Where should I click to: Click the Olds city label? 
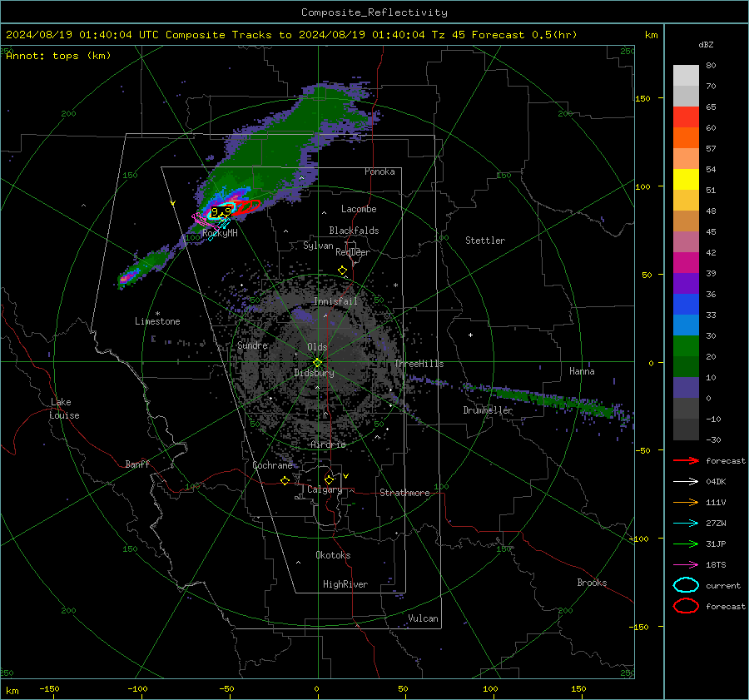[x=317, y=347]
